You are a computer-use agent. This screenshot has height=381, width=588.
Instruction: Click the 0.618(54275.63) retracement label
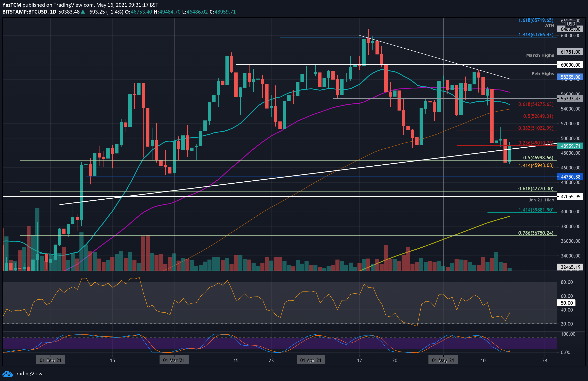pos(536,104)
